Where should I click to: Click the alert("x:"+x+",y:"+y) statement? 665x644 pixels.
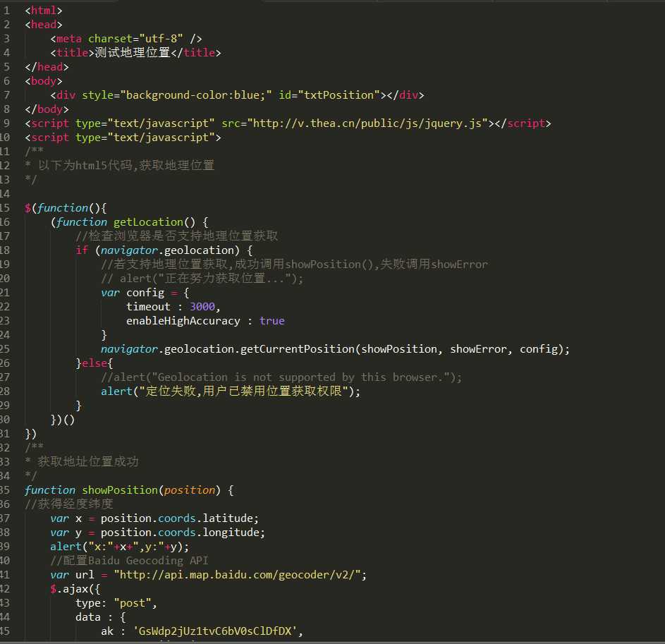[x=120, y=547]
